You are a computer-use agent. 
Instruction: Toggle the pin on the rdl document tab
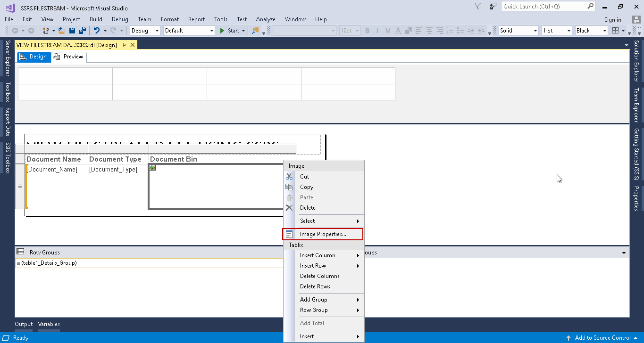(124, 45)
